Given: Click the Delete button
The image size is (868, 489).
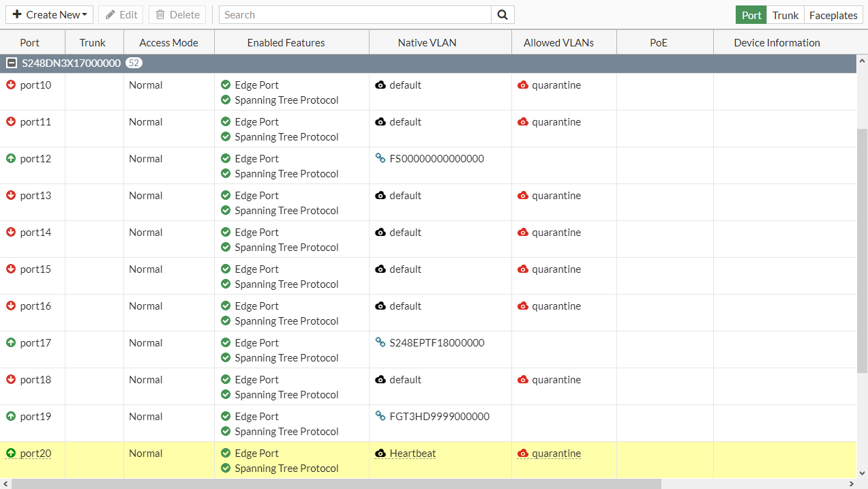Looking at the screenshot, I should tap(177, 15).
